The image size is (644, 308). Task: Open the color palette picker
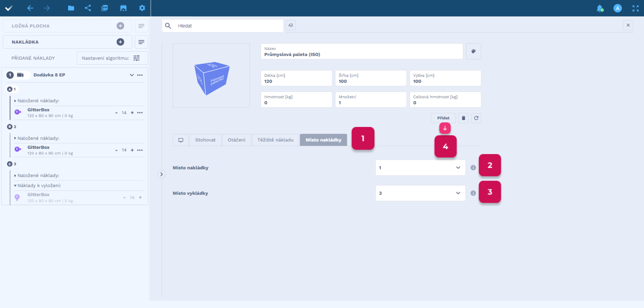pos(473,51)
